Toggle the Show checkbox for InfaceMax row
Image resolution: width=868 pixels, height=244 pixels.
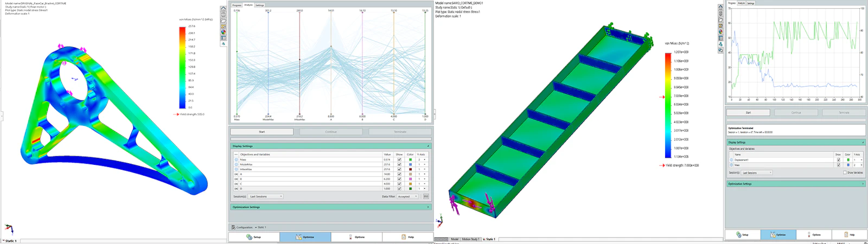tap(399, 169)
